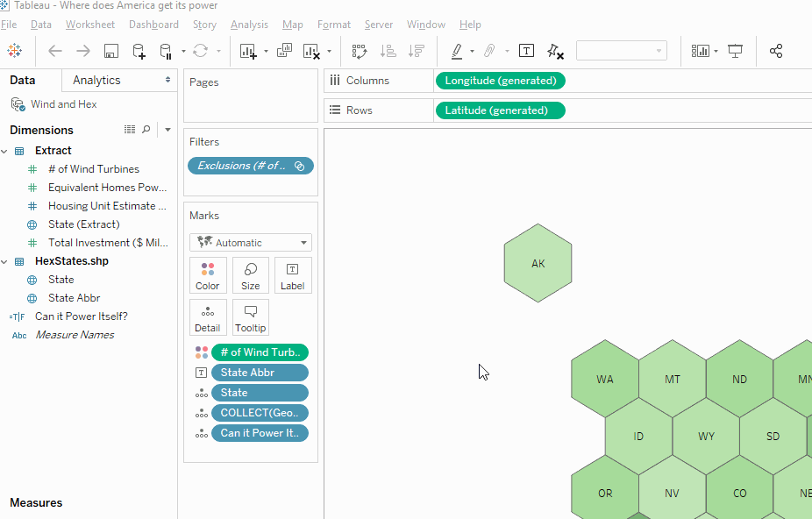Viewport: 812px width, 519px height.
Task: Open the Dimensions pane dropdown arrow
Action: point(167,130)
